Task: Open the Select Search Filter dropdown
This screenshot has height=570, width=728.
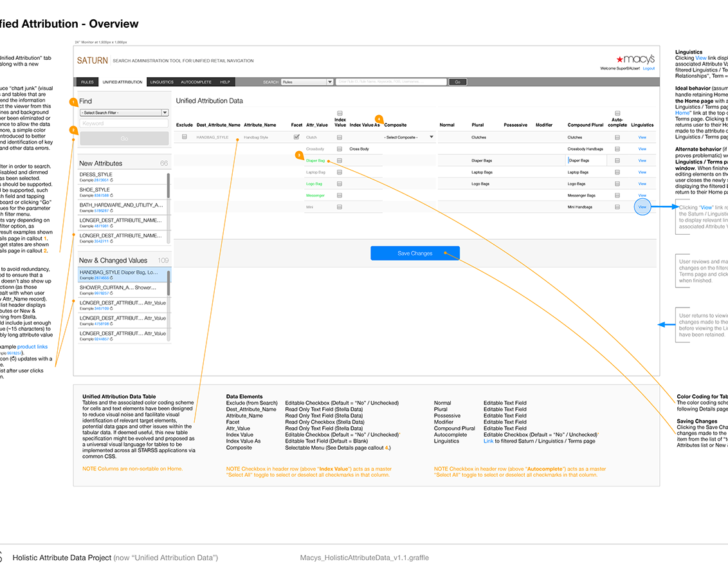Action: click(x=124, y=113)
